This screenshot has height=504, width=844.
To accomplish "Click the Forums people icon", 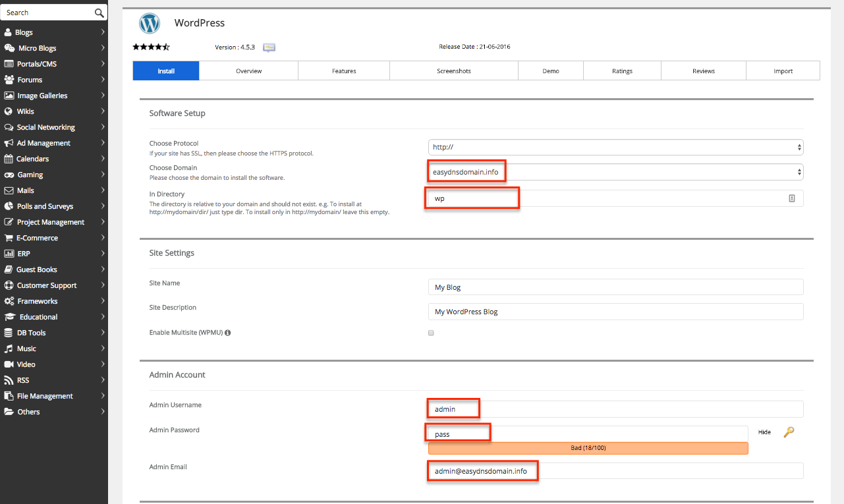I will pyautogui.click(x=9, y=80).
